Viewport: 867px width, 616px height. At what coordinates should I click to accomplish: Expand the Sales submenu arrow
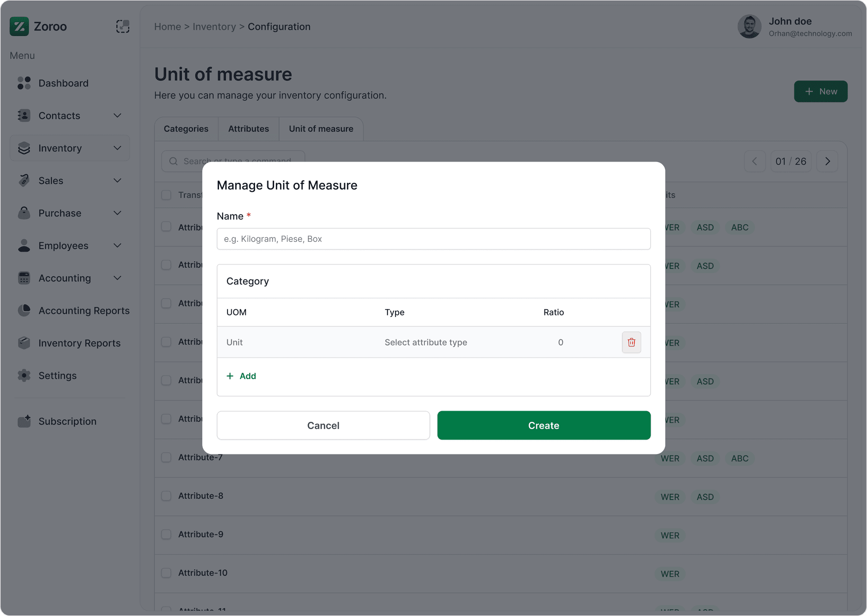(117, 181)
